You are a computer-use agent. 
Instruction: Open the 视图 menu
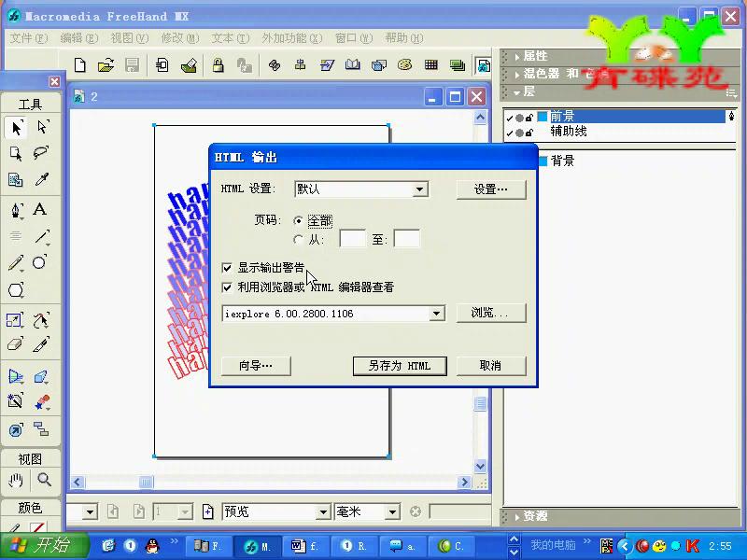click(x=130, y=38)
